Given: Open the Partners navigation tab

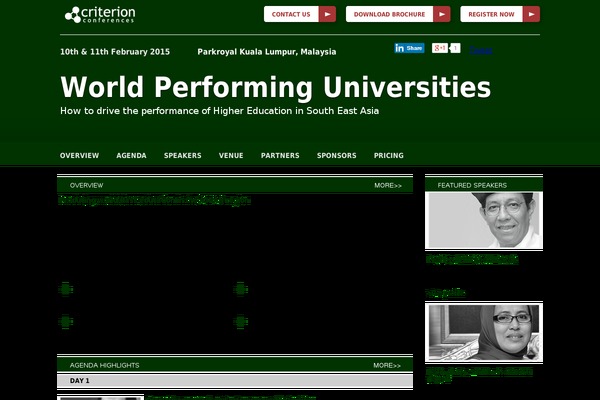Looking at the screenshot, I should click(280, 155).
